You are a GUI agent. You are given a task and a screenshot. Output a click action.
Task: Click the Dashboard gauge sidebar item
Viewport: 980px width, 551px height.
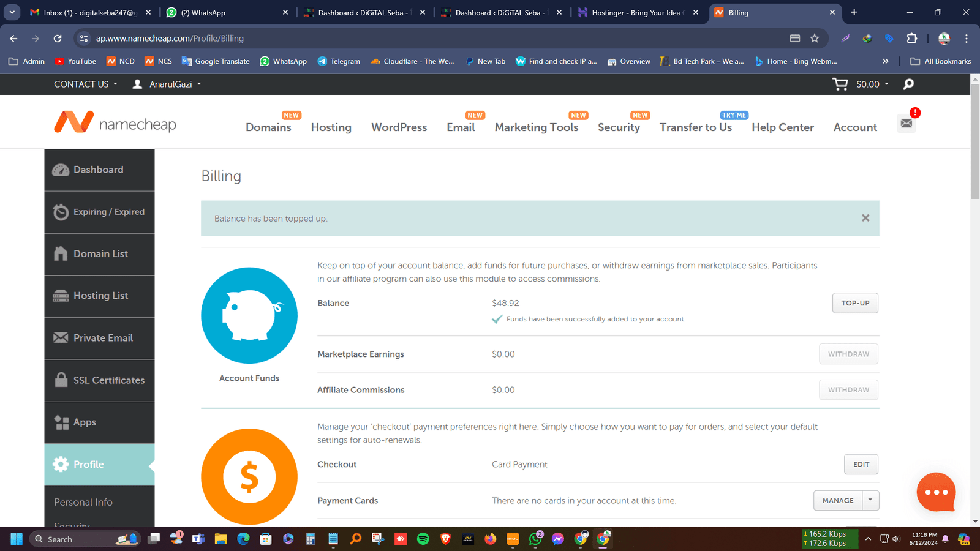(x=99, y=170)
